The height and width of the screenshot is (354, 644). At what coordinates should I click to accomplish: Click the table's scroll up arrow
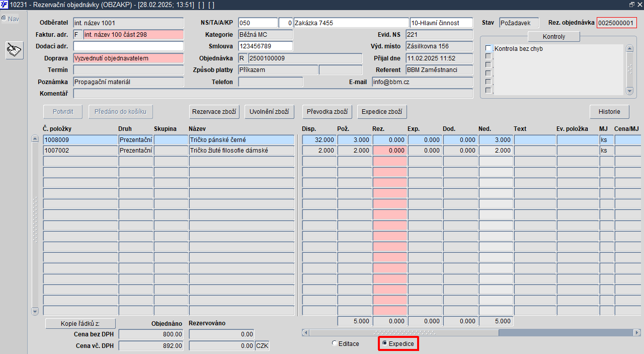point(35,139)
